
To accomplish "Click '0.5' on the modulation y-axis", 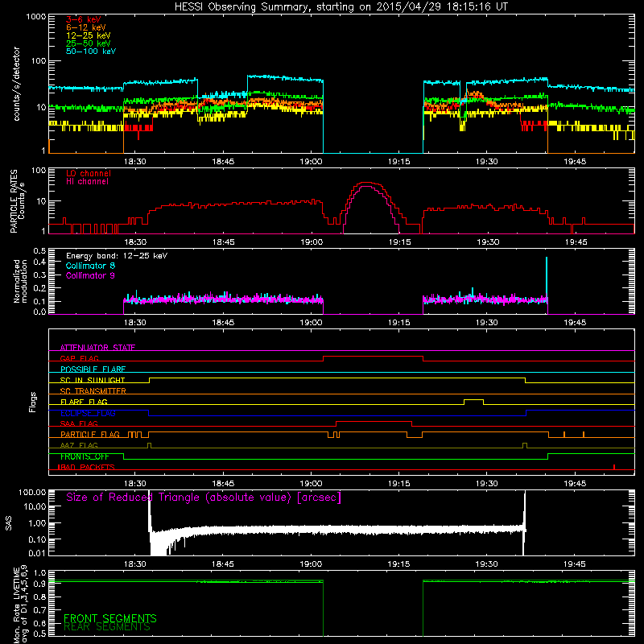I will [39, 250].
